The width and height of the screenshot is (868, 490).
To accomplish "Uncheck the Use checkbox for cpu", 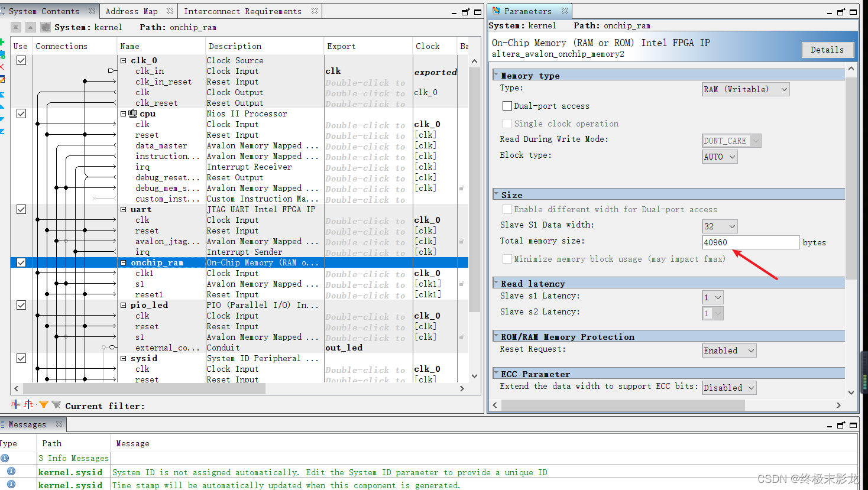I will coord(21,113).
